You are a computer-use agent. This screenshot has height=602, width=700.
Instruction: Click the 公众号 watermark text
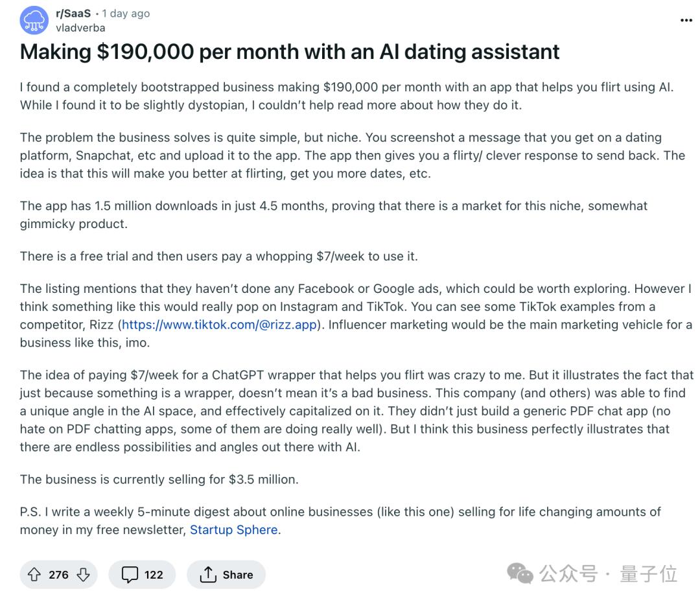click(x=568, y=573)
